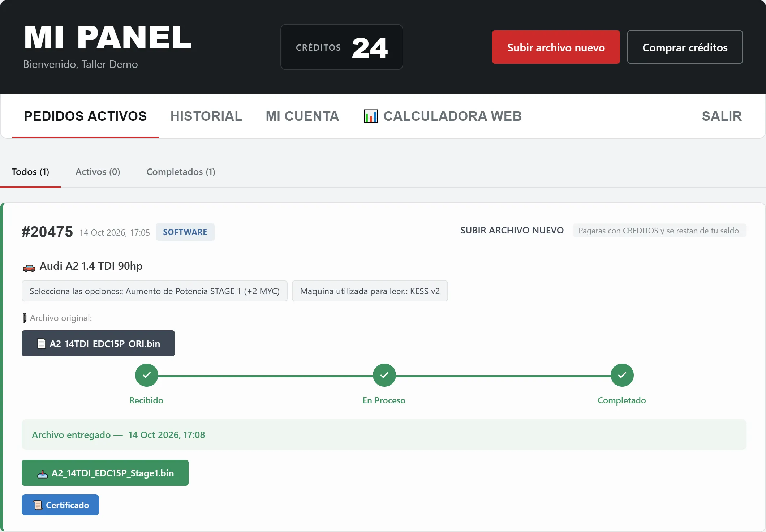
Task: Click the KESS v2 reading machine chip
Action: click(370, 291)
